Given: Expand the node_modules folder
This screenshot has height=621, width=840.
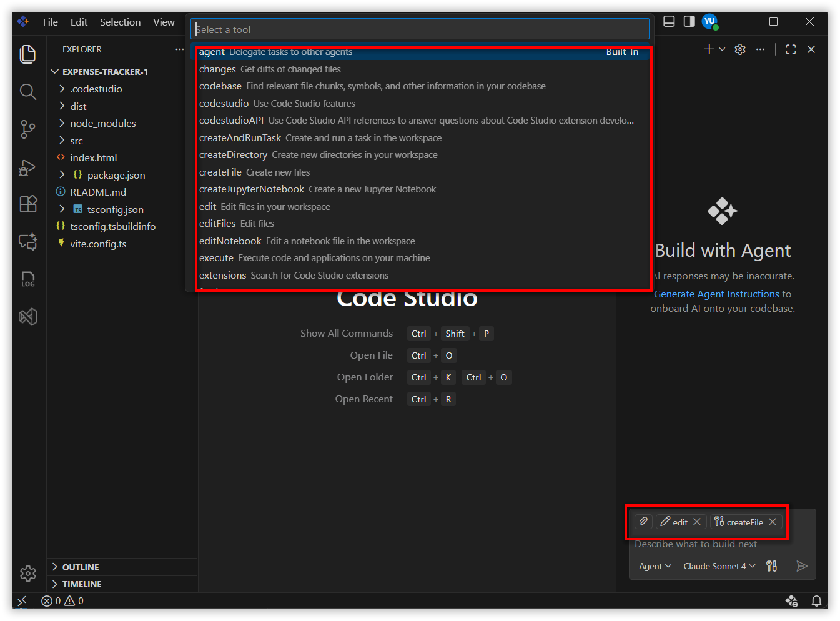Looking at the screenshot, I should tap(102, 124).
